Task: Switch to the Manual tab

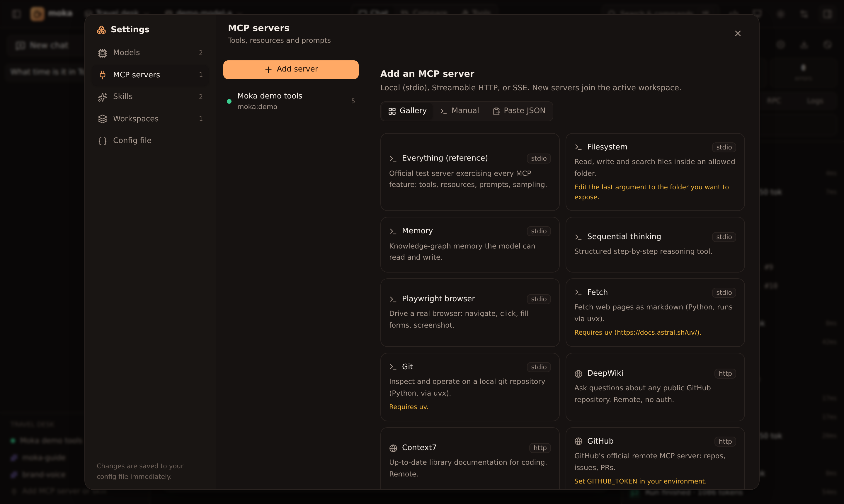Action: pos(460,111)
